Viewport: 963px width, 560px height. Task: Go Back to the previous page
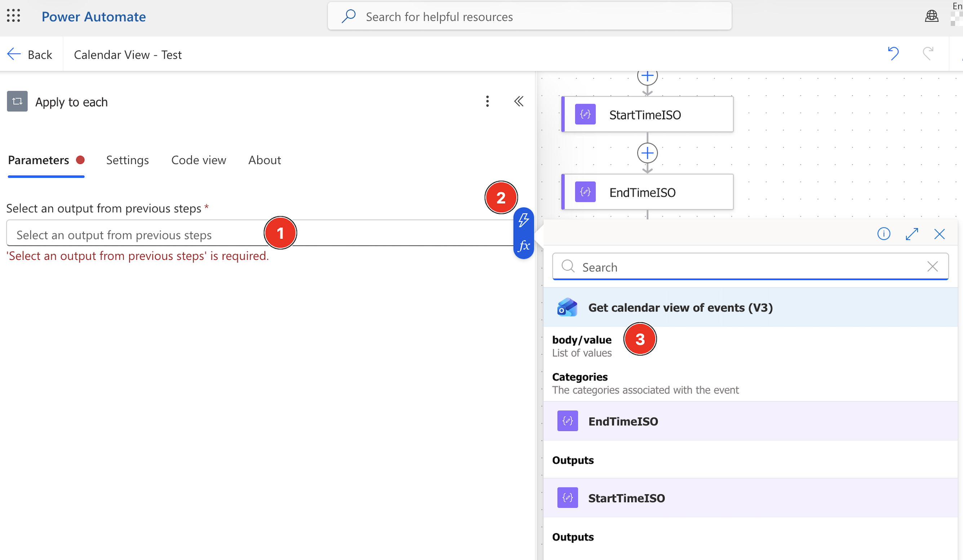(x=30, y=54)
